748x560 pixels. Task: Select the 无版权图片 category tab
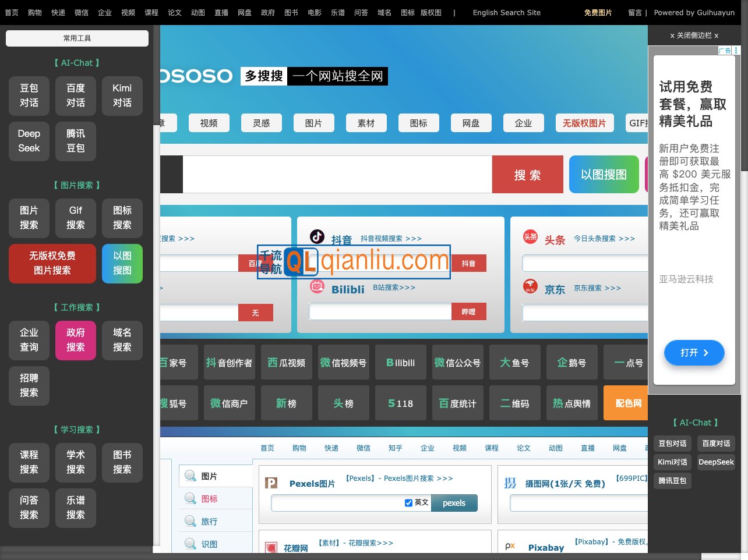tap(584, 123)
